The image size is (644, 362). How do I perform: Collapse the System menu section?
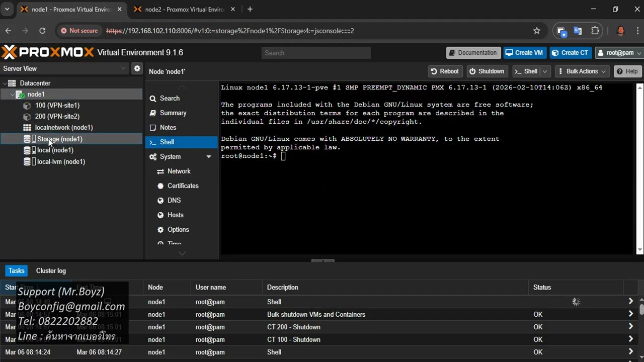pyautogui.click(x=209, y=157)
